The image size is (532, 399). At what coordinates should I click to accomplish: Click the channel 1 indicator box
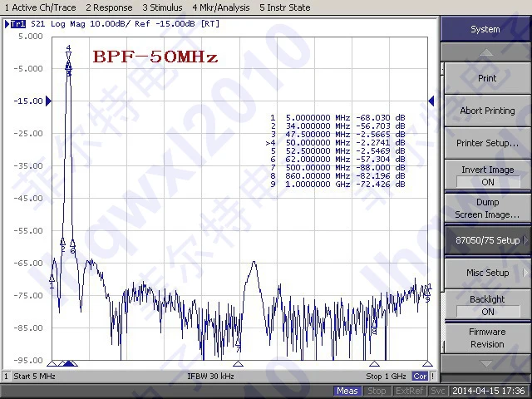[6, 377]
